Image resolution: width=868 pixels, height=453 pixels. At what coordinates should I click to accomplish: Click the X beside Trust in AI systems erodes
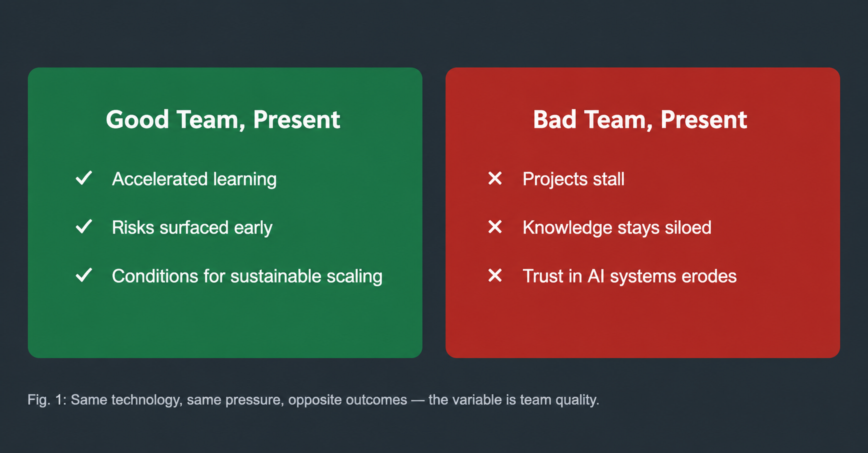495,275
